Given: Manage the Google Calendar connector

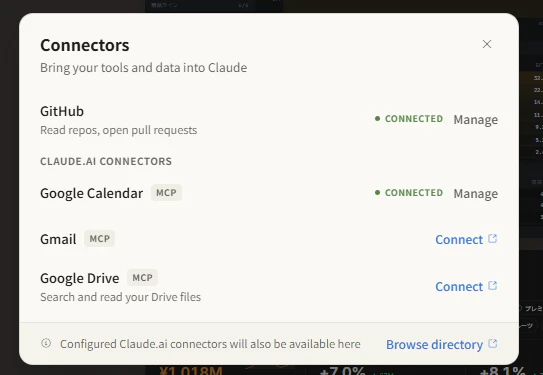Looking at the screenshot, I should tap(475, 193).
